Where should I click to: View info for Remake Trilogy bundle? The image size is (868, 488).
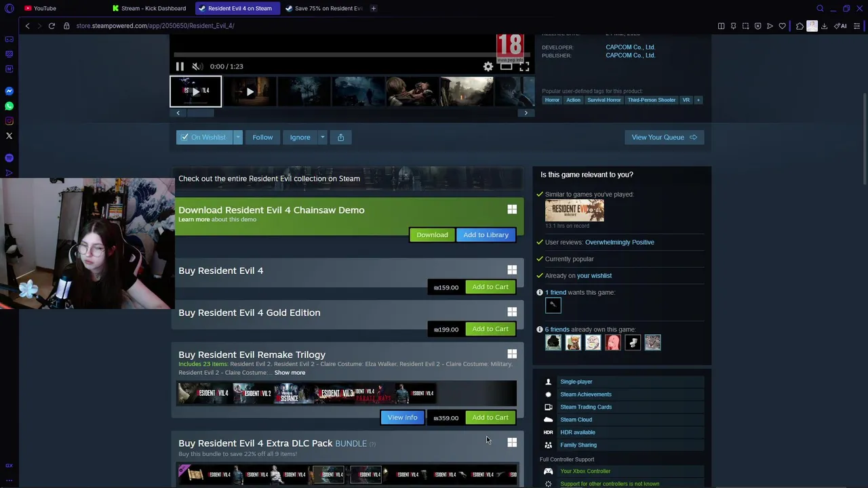(402, 418)
